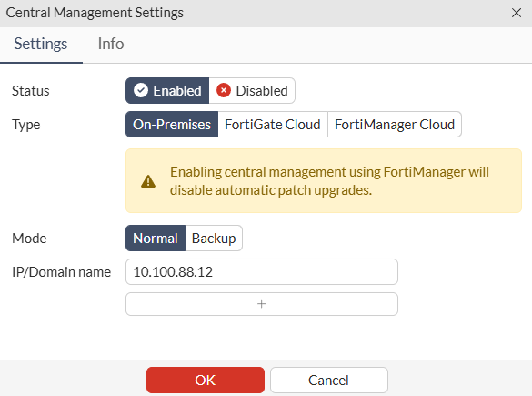Select On-Premises type

pos(172,125)
